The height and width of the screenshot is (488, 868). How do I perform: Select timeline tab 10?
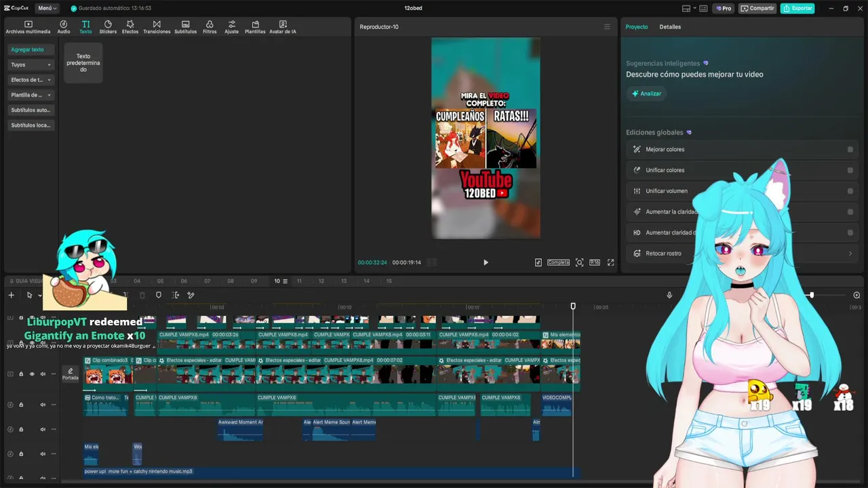tap(277, 281)
